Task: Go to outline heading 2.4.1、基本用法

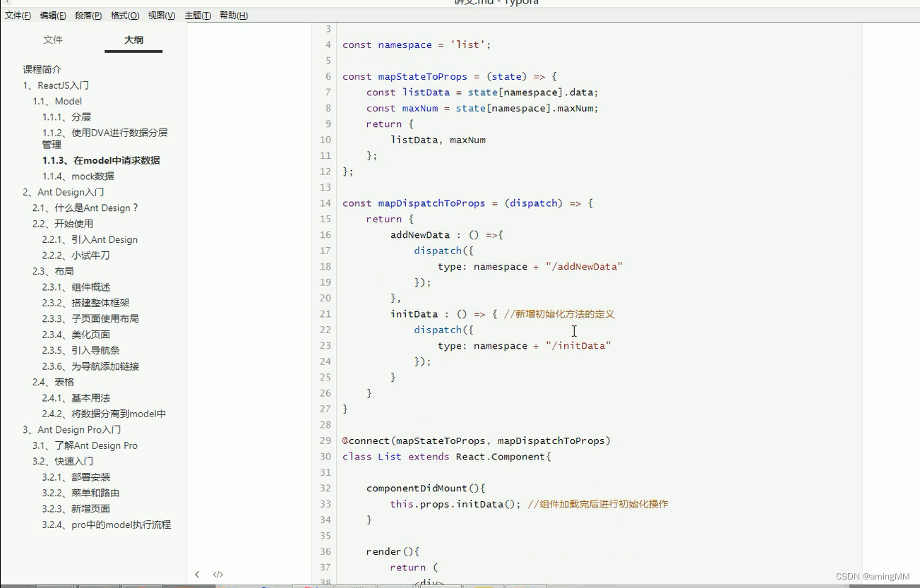Action: [x=76, y=398]
